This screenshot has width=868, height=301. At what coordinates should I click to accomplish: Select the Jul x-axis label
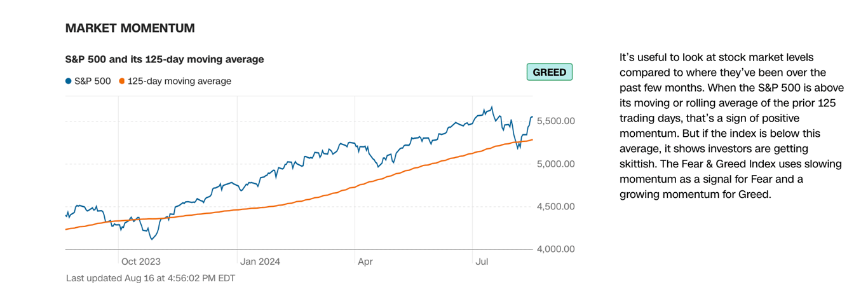click(482, 261)
